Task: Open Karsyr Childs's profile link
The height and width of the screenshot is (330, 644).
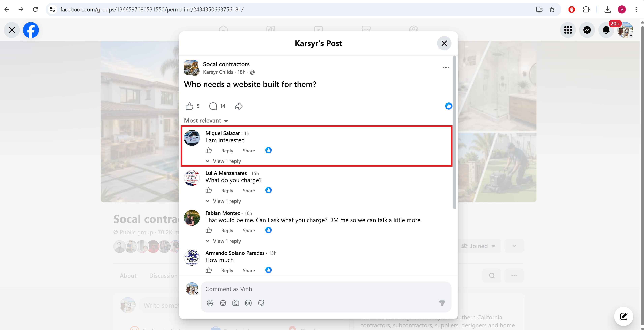Action: pyautogui.click(x=218, y=72)
